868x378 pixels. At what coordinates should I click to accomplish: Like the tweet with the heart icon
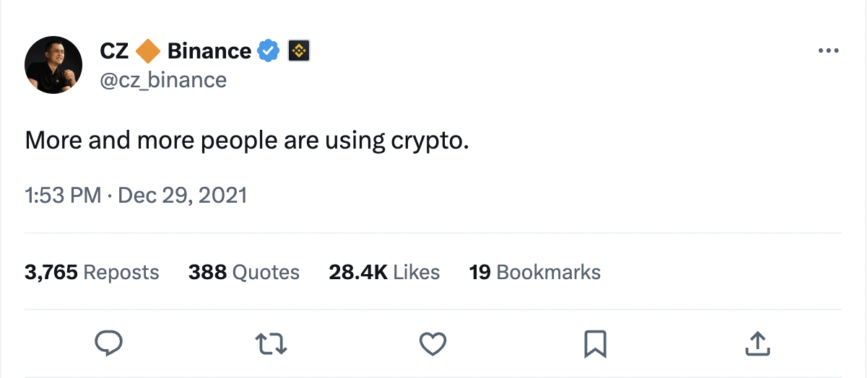[433, 343]
